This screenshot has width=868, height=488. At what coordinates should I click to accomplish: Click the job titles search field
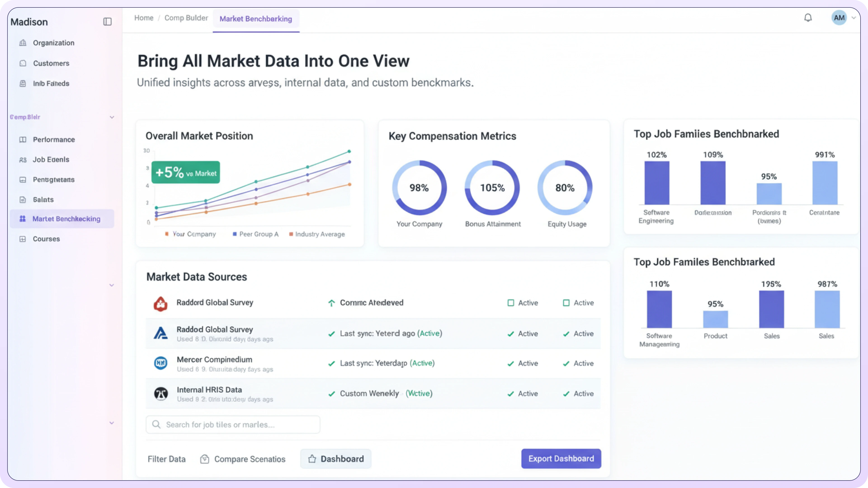(233, 424)
